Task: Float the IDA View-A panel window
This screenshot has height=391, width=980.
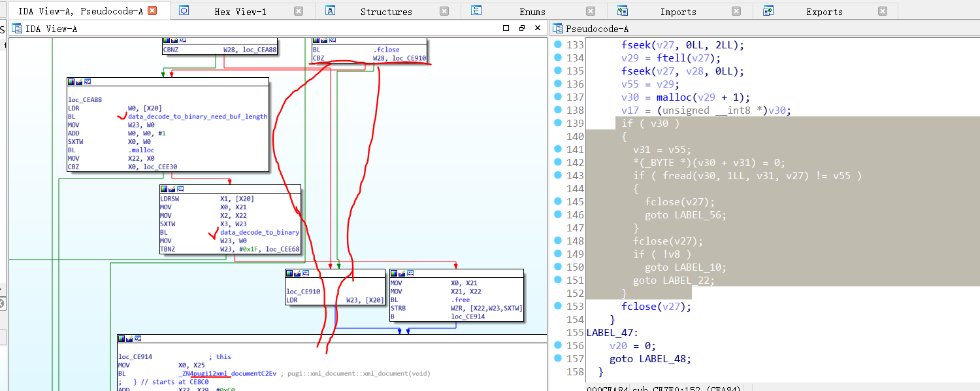Action: [522, 28]
